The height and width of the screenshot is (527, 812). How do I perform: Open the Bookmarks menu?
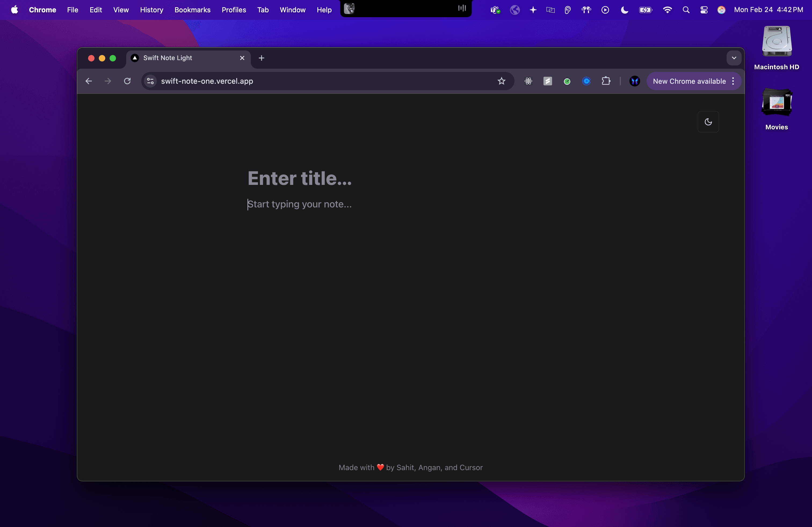click(x=192, y=10)
